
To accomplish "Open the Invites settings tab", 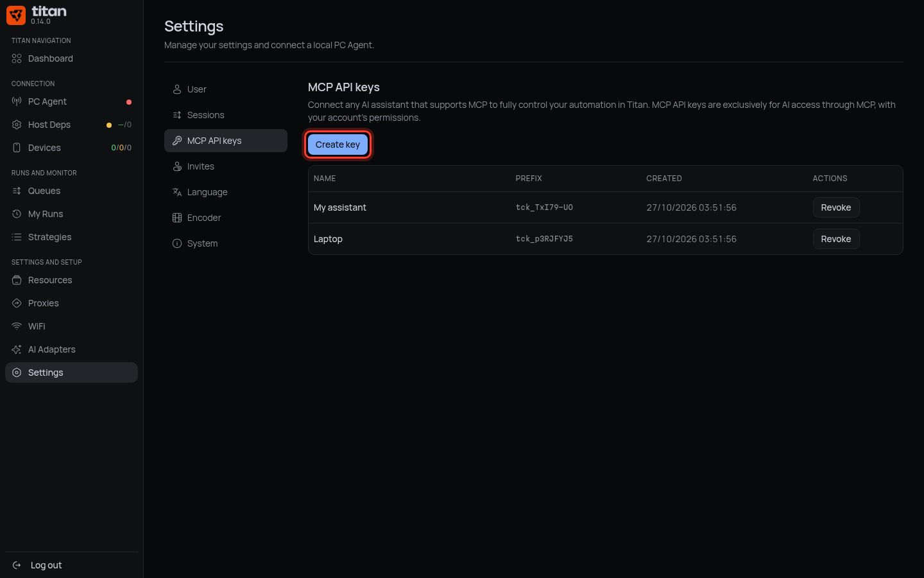I will click(x=226, y=166).
